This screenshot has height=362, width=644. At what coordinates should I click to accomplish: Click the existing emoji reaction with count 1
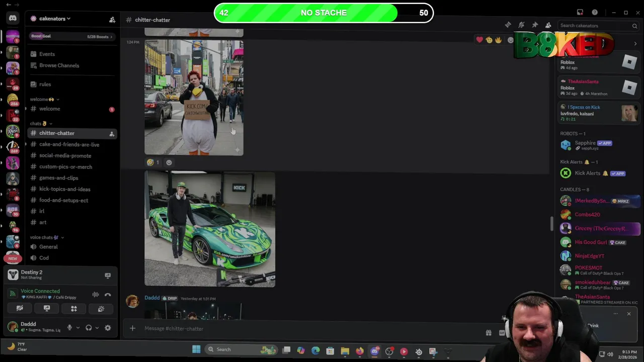153,162
